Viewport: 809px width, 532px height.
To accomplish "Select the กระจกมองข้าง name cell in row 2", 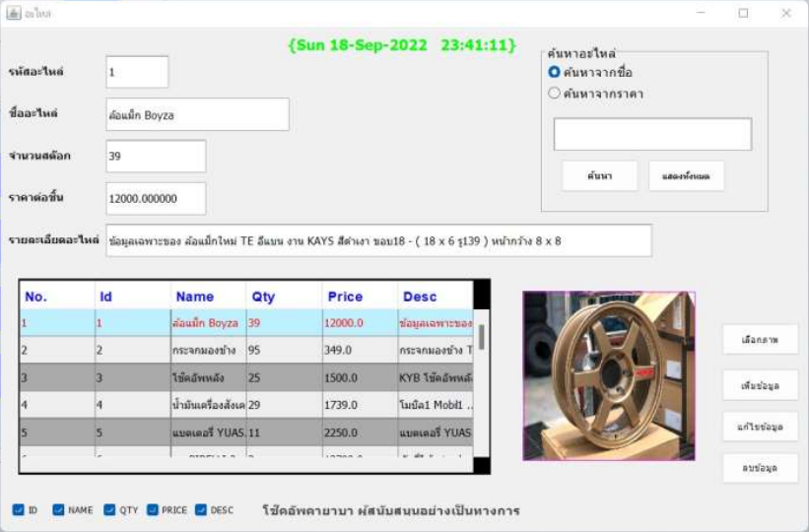I will point(209,350).
